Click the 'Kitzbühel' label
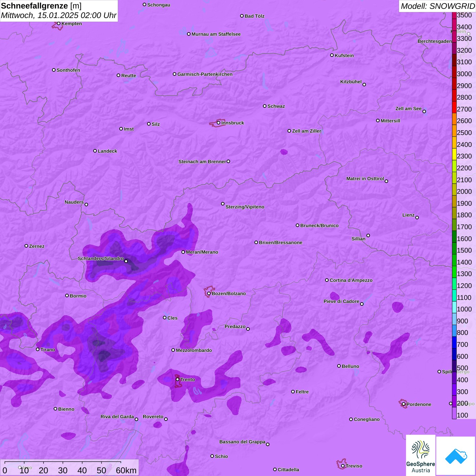The image size is (476, 476). point(351,82)
